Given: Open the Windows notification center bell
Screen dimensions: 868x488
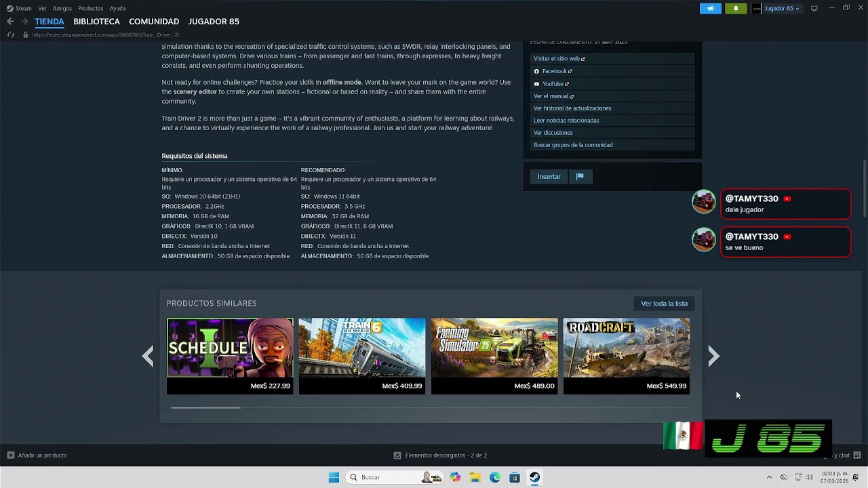Looking at the screenshot, I should [856, 477].
